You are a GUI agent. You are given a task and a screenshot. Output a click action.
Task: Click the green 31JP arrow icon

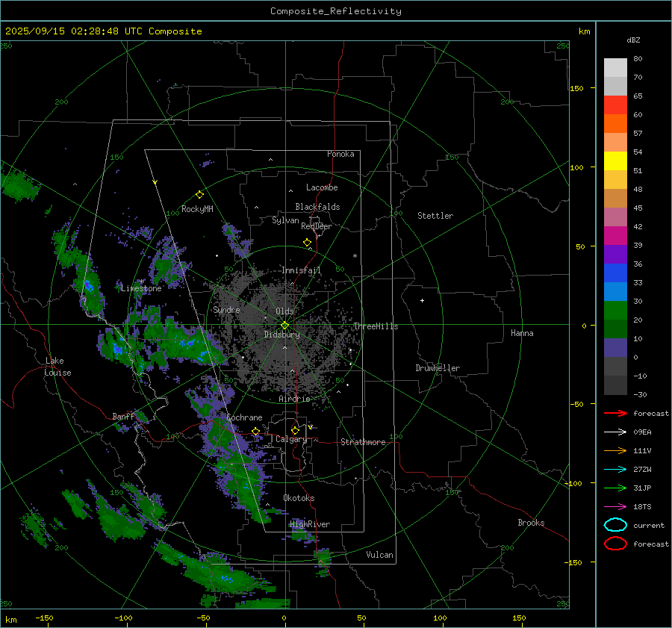click(615, 488)
